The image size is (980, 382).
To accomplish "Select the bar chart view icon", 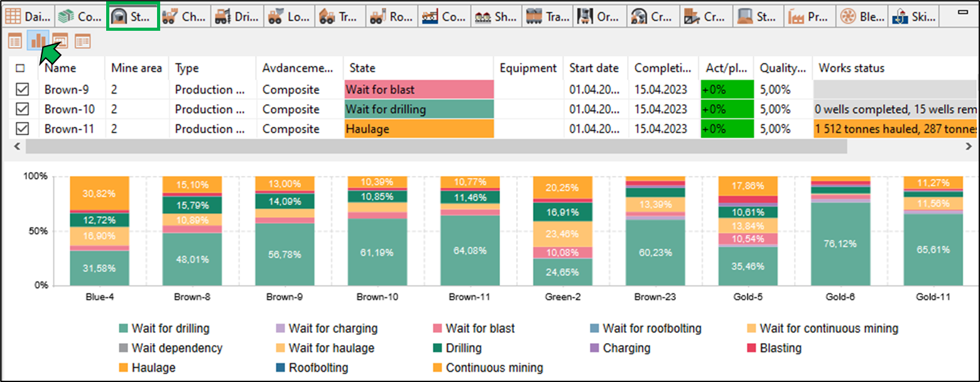I will (38, 41).
